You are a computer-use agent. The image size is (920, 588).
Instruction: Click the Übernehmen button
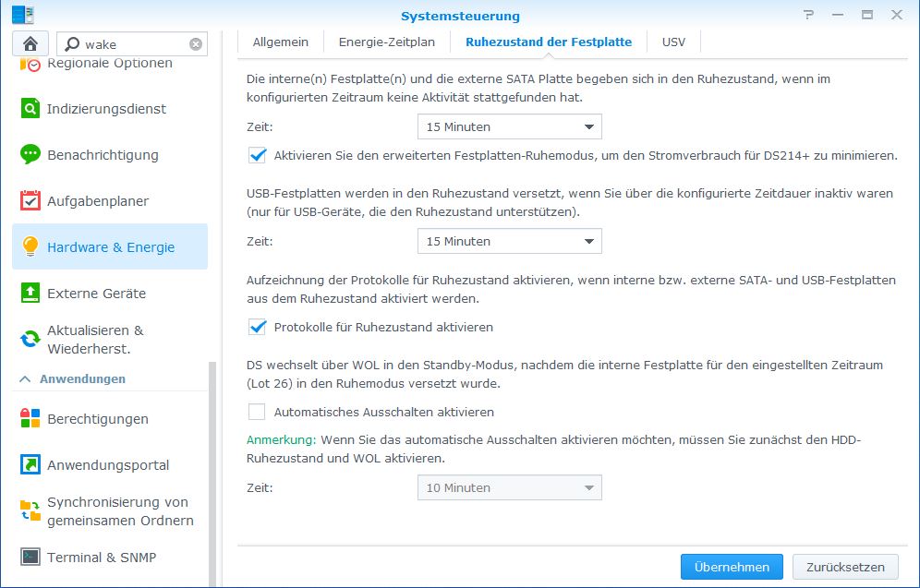coord(732,567)
